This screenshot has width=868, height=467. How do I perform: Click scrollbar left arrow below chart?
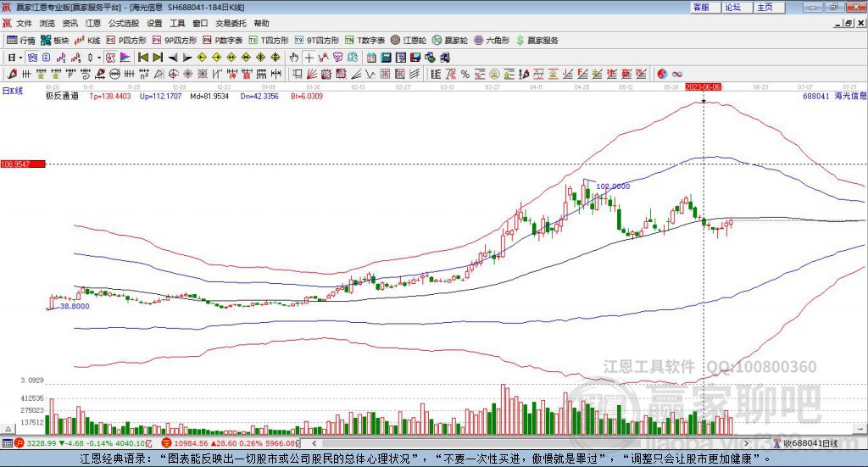point(314,443)
